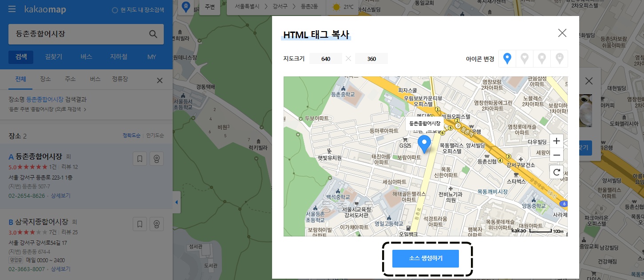Select the 정류장 results filter tab
Screen dimensions: 644x280
click(x=120, y=79)
